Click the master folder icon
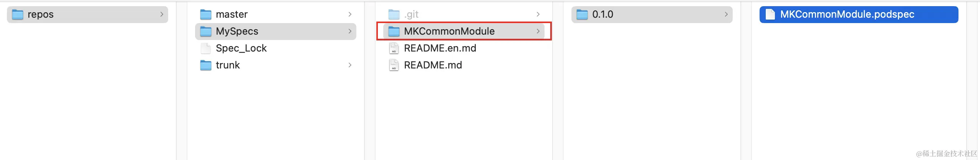Image resolution: width=980 pixels, height=160 pixels. (x=206, y=15)
